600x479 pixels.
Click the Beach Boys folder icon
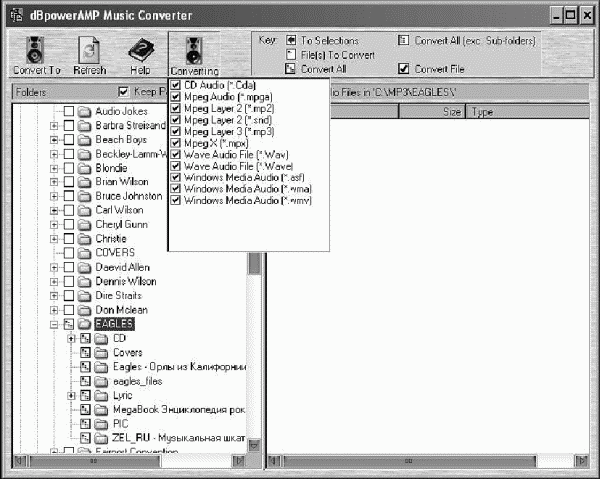(84, 140)
